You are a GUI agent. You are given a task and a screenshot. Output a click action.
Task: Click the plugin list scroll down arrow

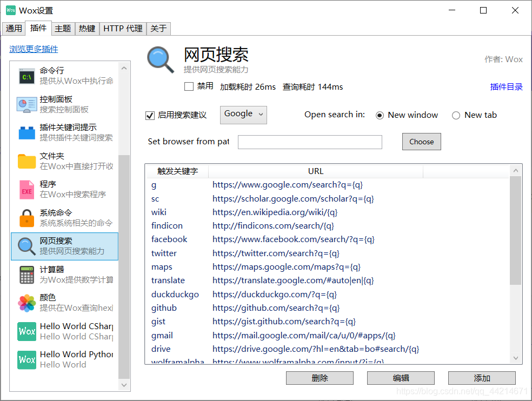tap(124, 385)
